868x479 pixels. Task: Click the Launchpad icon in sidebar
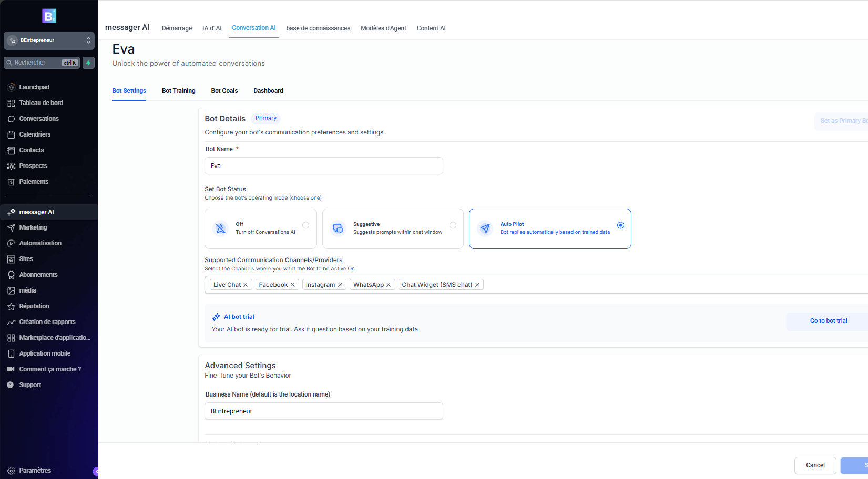11,87
